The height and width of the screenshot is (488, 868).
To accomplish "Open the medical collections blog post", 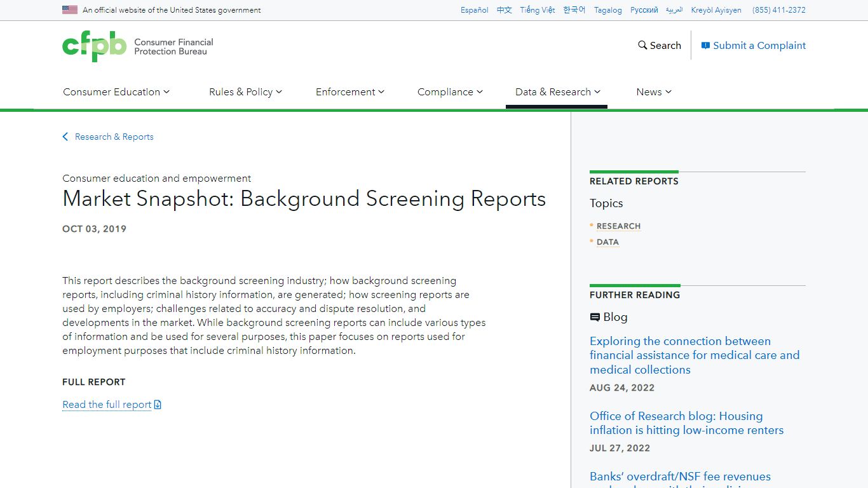I will pyautogui.click(x=695, y=355).
